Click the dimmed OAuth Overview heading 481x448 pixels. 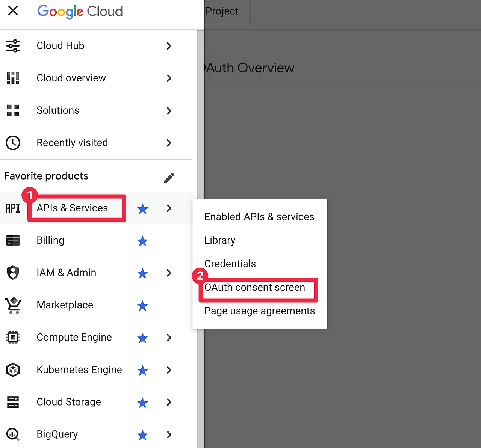(x=249, y=68)
